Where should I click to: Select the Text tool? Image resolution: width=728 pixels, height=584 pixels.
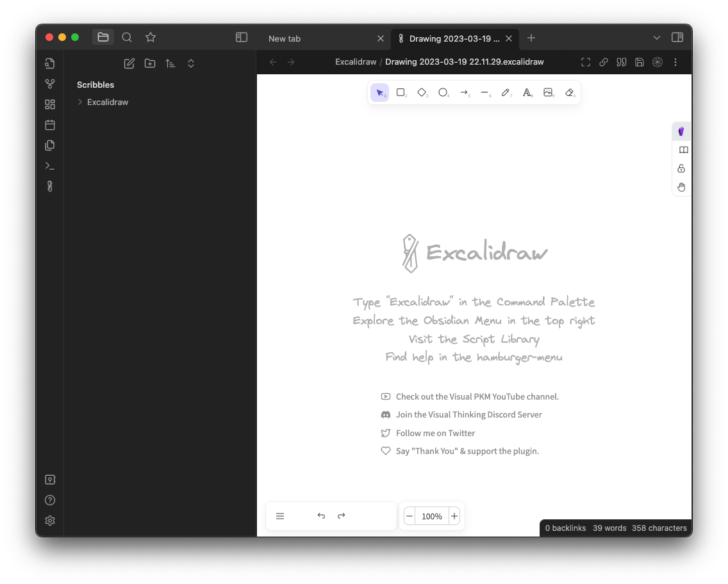click(527, 93)
